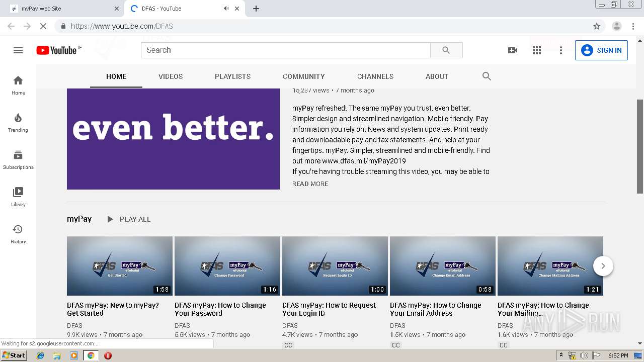
Task: Play the featured 'even better.' video
Action: pyautogui.click(x=174, y=139)
